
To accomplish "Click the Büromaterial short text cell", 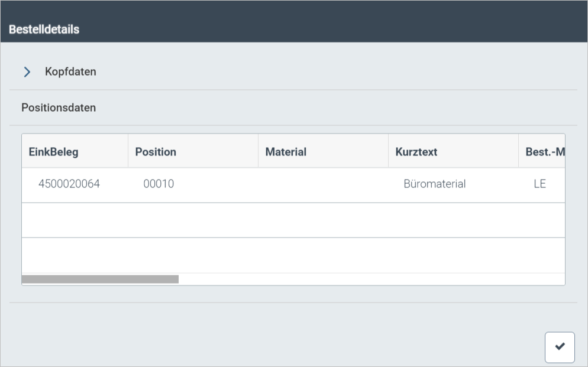I will point(435,184).
